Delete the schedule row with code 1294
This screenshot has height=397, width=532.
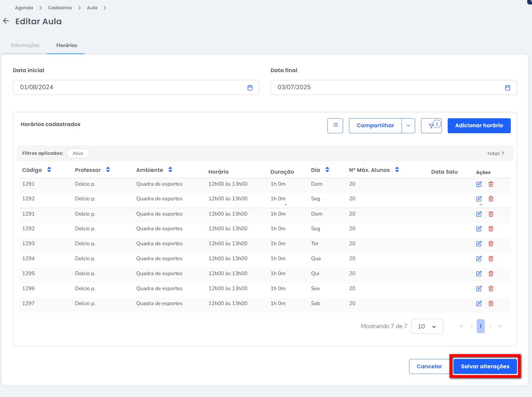click(x=491, y=259)
